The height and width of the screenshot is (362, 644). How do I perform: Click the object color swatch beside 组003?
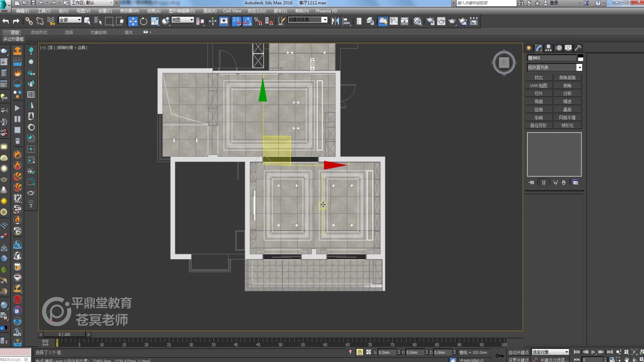pos(581,58)
